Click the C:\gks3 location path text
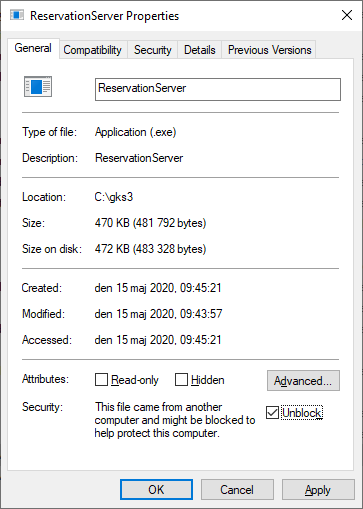The image size is (363, 509). 114,197
